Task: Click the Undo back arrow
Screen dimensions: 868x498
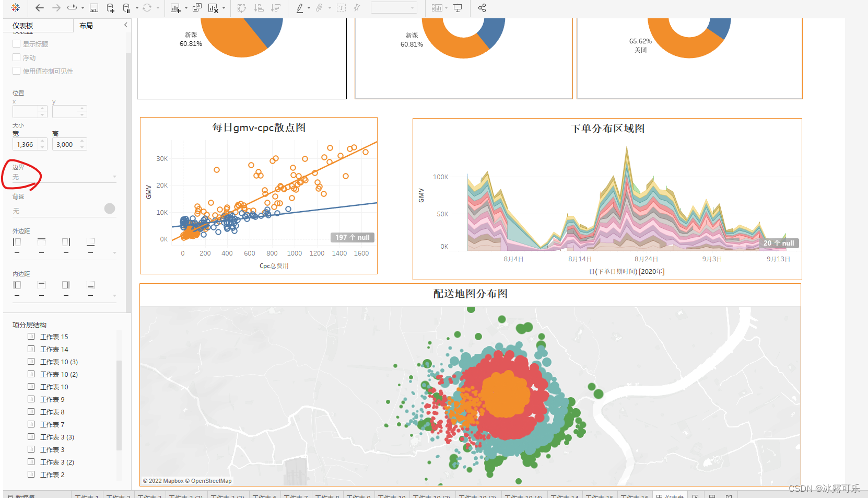Action: (x=40, y=8)
